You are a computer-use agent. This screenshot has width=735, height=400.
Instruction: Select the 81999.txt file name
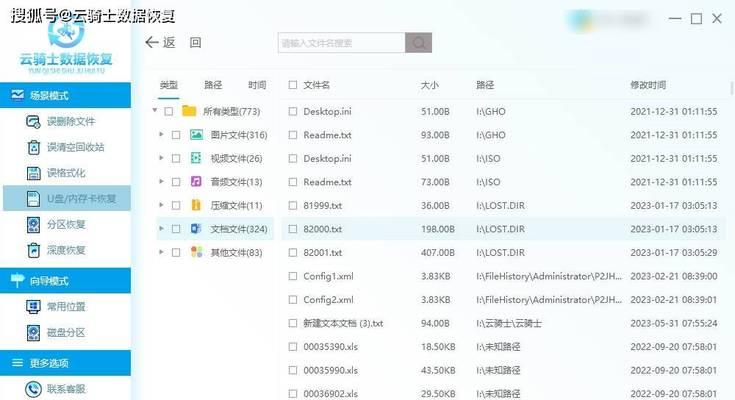[322, 205]
